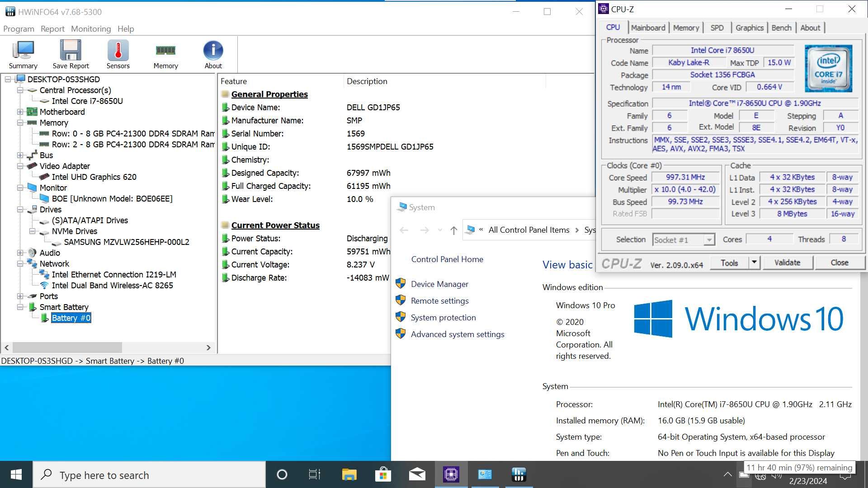868x488 pixels.
Task: Open the Mail app on the taskbar
Action: click(417, 474)
